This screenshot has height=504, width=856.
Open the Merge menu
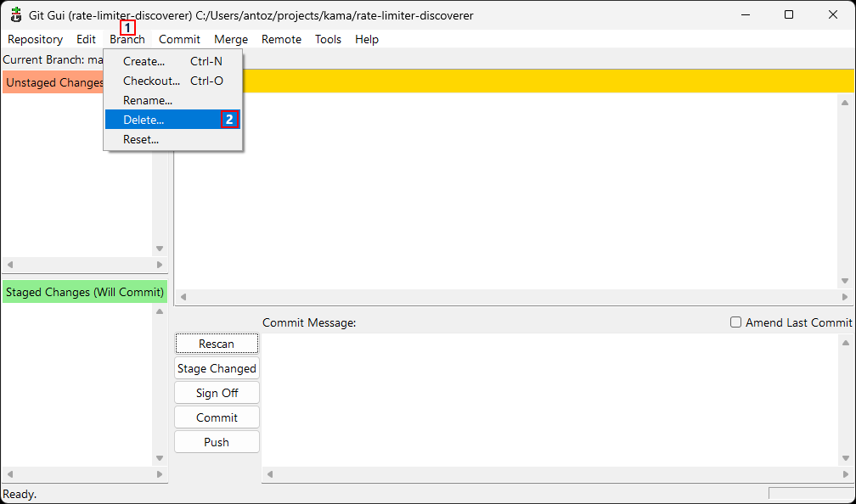(231, 39)
